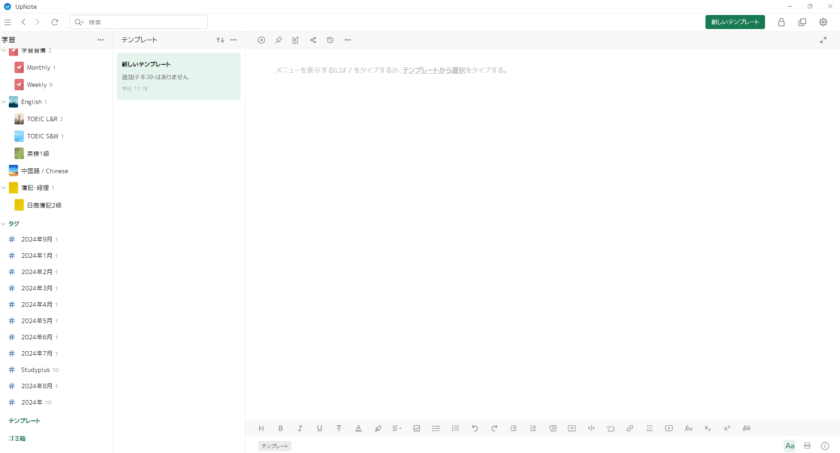Insert a bulleted list
840x453 pixels.
pos(436,428)
